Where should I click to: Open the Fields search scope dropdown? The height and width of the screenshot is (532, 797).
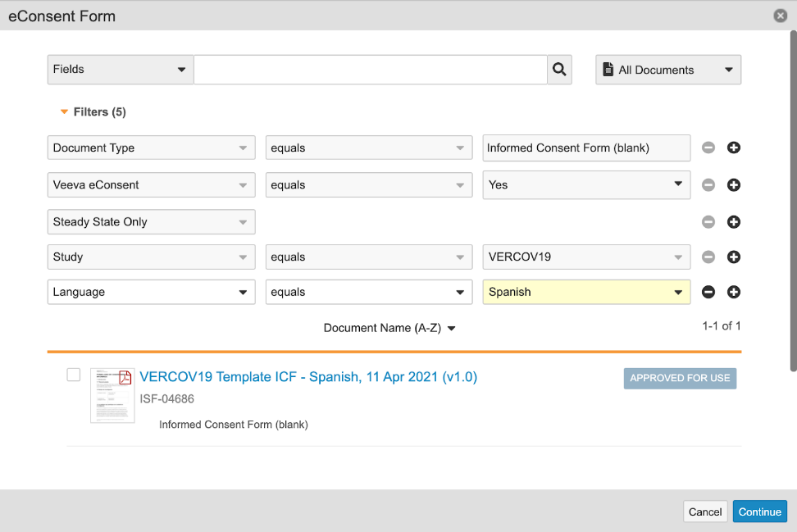point(121,70)
